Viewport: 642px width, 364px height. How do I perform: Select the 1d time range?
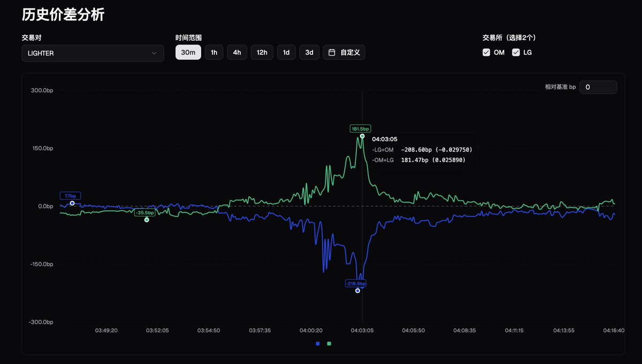[286, 52]
